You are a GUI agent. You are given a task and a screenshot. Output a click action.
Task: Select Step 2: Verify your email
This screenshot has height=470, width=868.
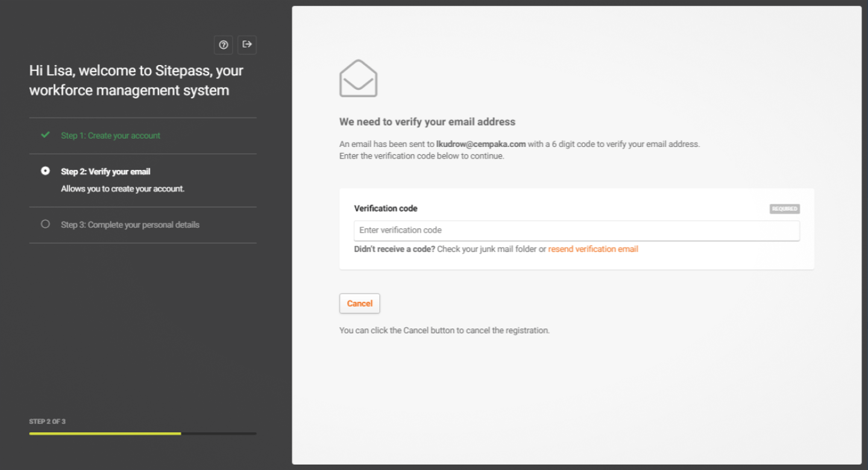[x=105, y=172]
